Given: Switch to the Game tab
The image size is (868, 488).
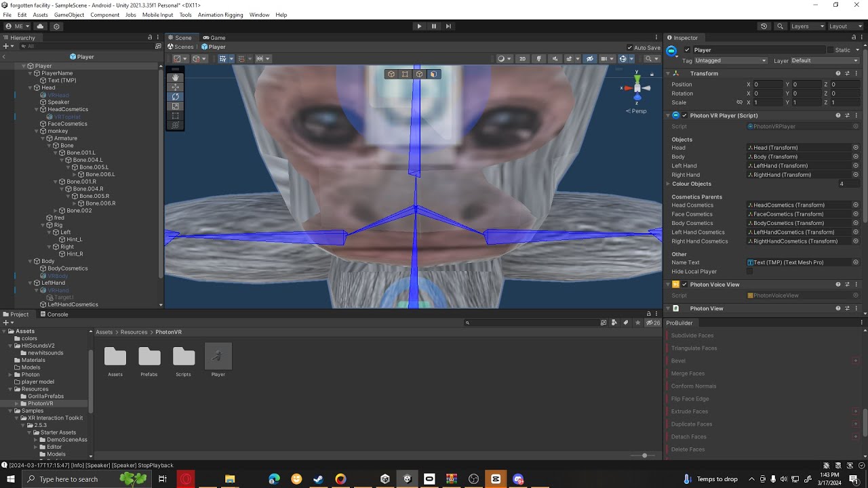Looking at the screenshot, I should (214, 38).
